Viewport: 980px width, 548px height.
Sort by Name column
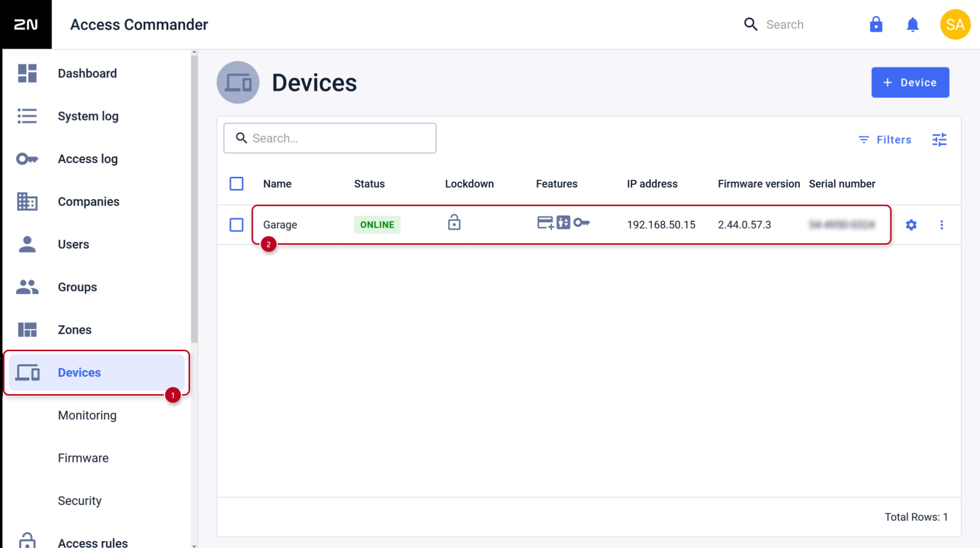(277, 184)
